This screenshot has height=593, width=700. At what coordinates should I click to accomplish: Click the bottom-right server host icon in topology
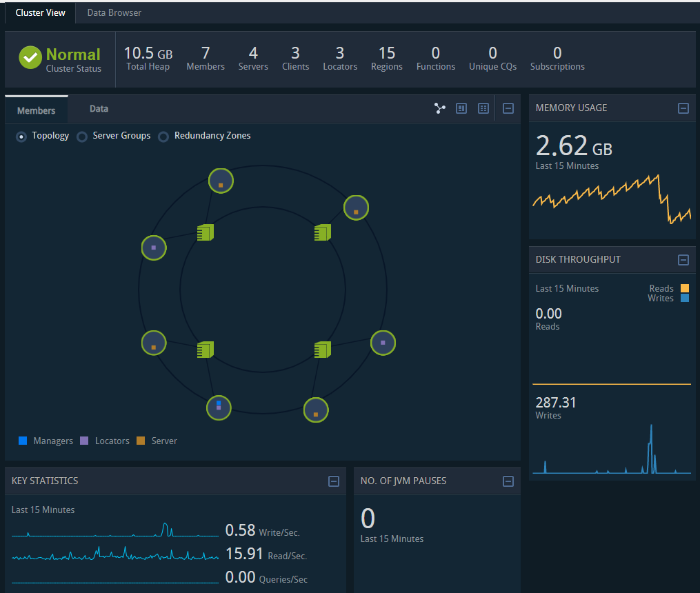(323, 350)
